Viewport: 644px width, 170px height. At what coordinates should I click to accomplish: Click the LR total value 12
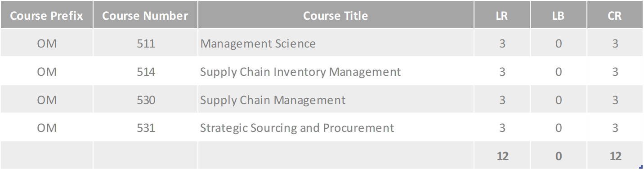502,156
